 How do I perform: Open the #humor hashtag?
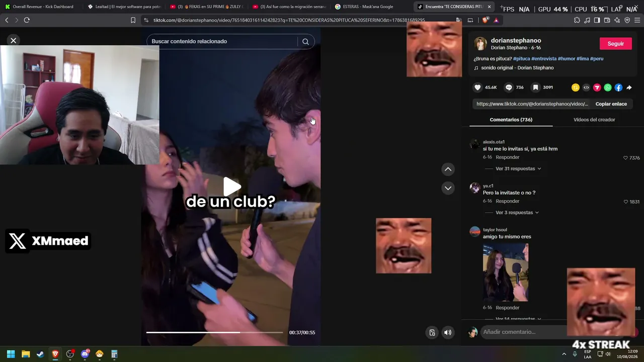[567, 59]
